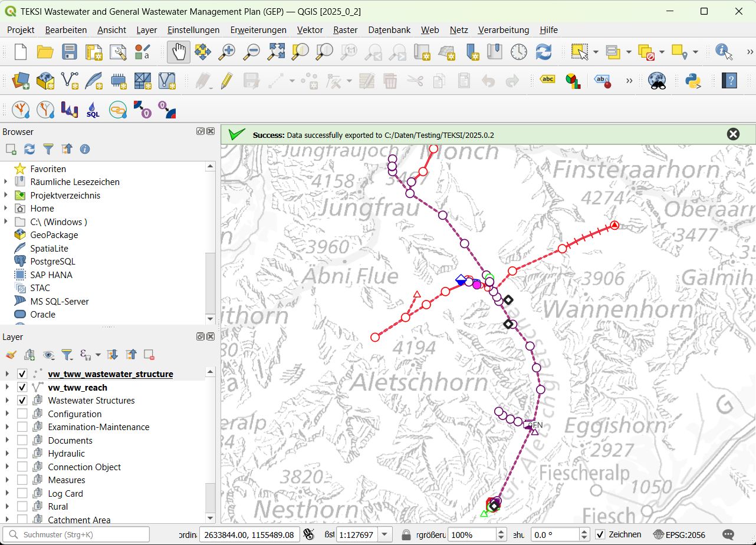Toggle the Zeichnen render checkbox
756x545 pixels.
tap(600, 534)
